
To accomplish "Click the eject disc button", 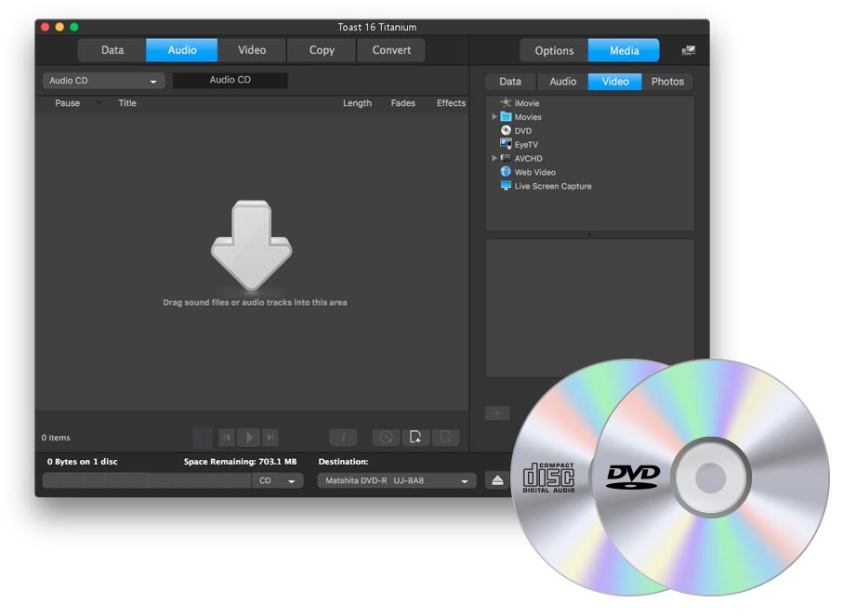I will (497, 480).
